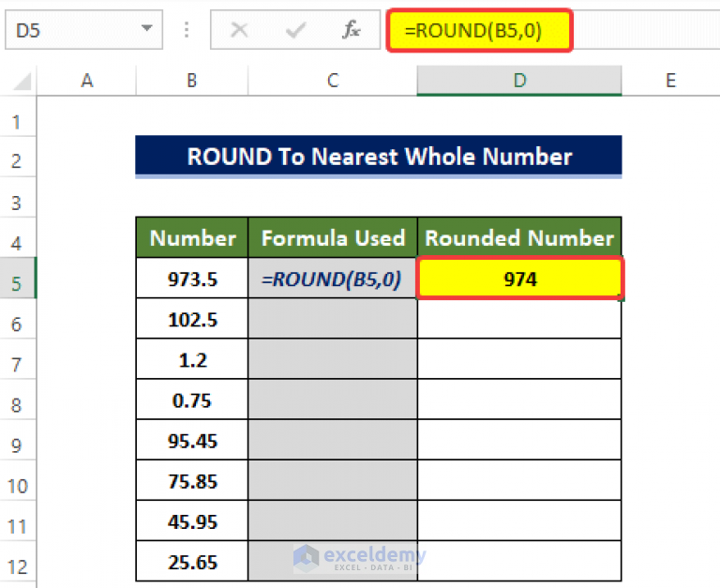This screenshot has height=588, width=720.
Task: Select cell containing 25.65
Action: coord(192,562)
